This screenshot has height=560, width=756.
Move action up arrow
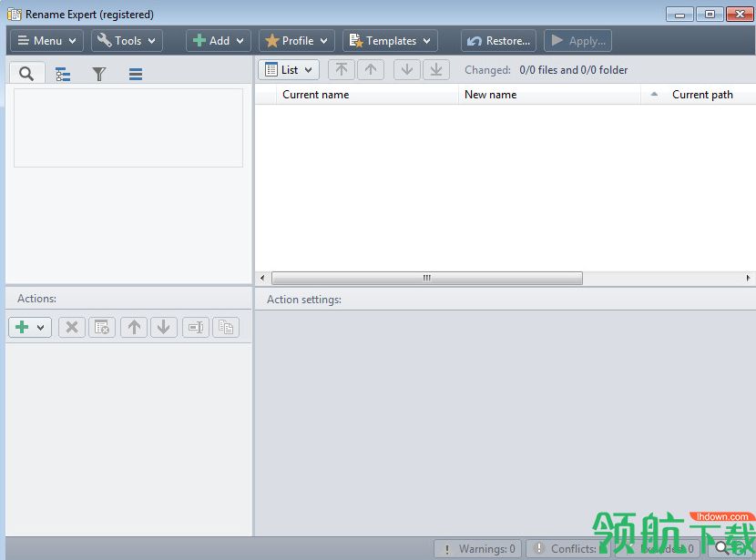pos(134,328)
